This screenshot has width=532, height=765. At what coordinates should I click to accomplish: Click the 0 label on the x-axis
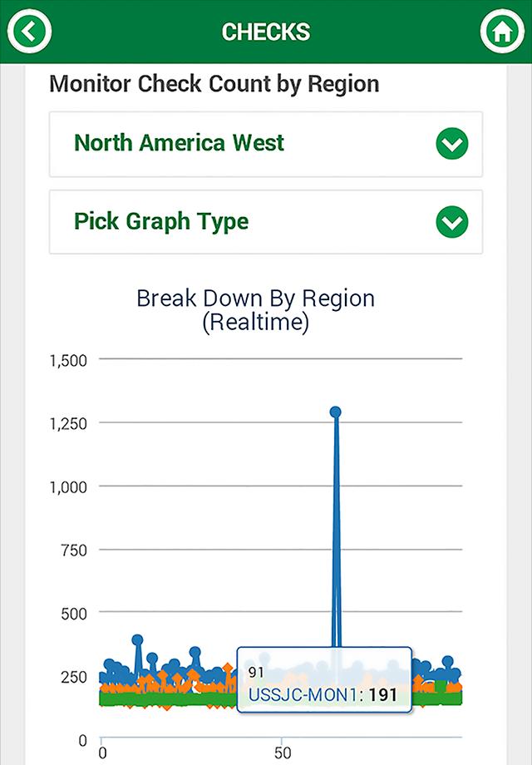click(102, 753)
